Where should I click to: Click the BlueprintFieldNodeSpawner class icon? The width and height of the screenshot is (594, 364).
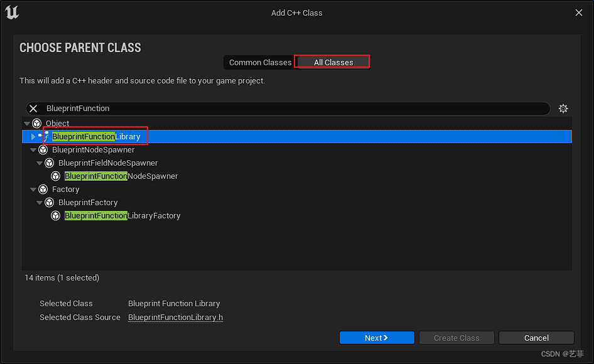(50, 163)
